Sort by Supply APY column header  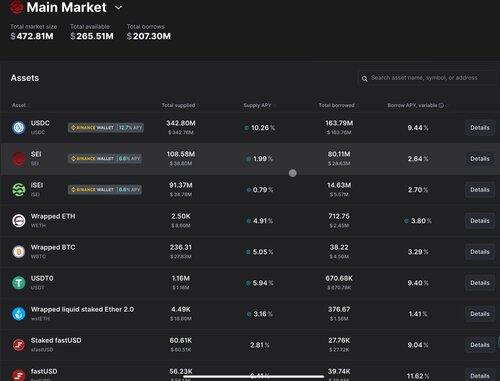click(257, 105)
